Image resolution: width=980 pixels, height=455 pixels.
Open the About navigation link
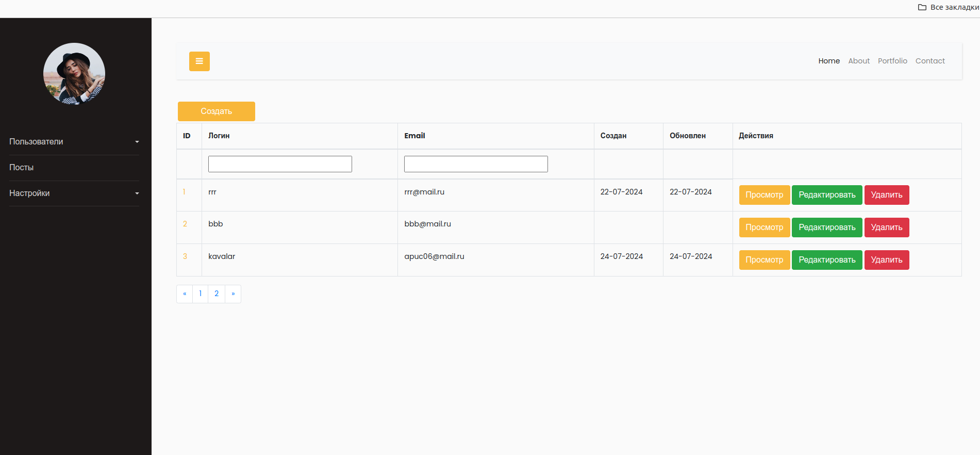[x=858, y=61]
